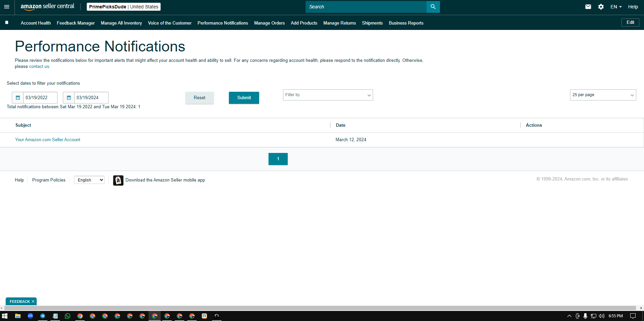Click the Subject column header
The width and height of the screenshot is (644, 321).
23,125
